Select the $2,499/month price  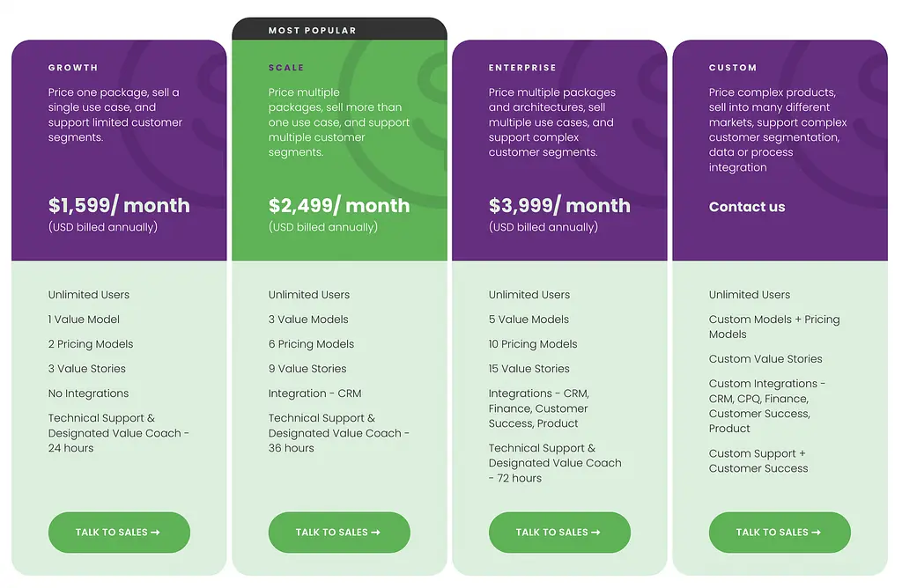tap(339, 206)
